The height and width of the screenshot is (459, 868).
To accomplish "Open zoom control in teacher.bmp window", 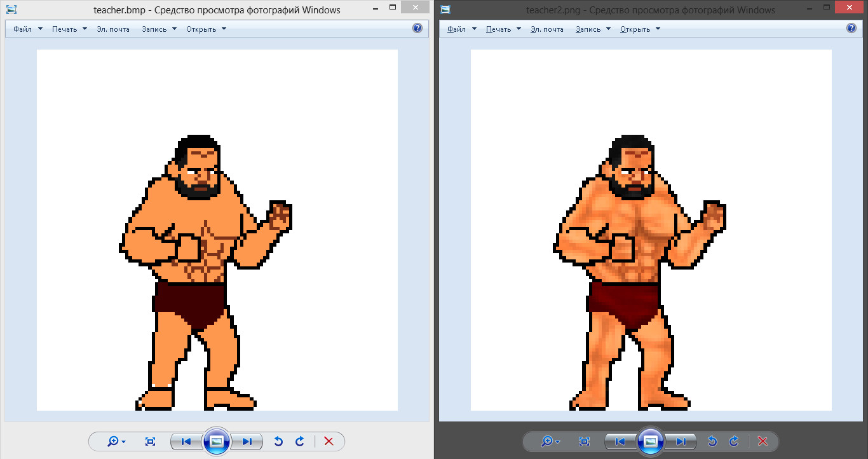I will 117,441.
